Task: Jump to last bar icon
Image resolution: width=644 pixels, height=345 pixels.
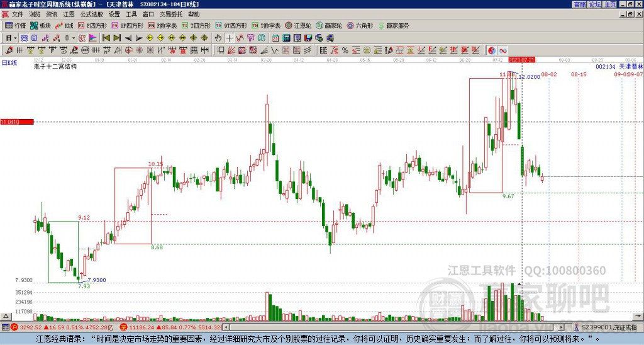Action: [117, 38]
